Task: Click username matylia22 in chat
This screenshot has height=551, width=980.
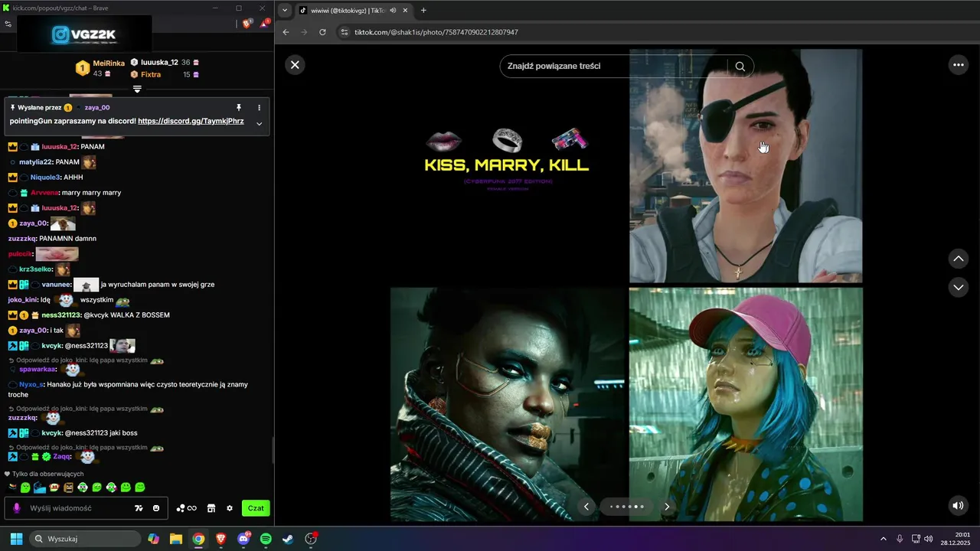Action: point(36,162)
